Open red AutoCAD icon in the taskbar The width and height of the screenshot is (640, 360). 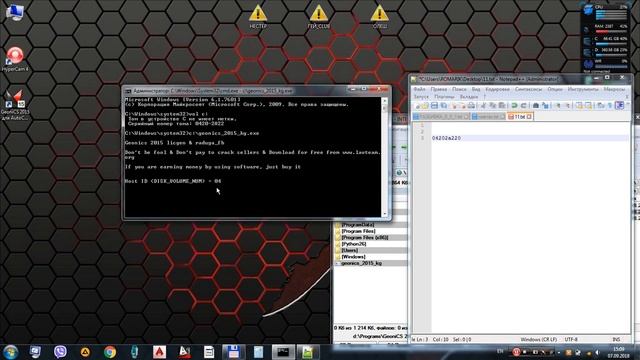[x=160, y=352]
